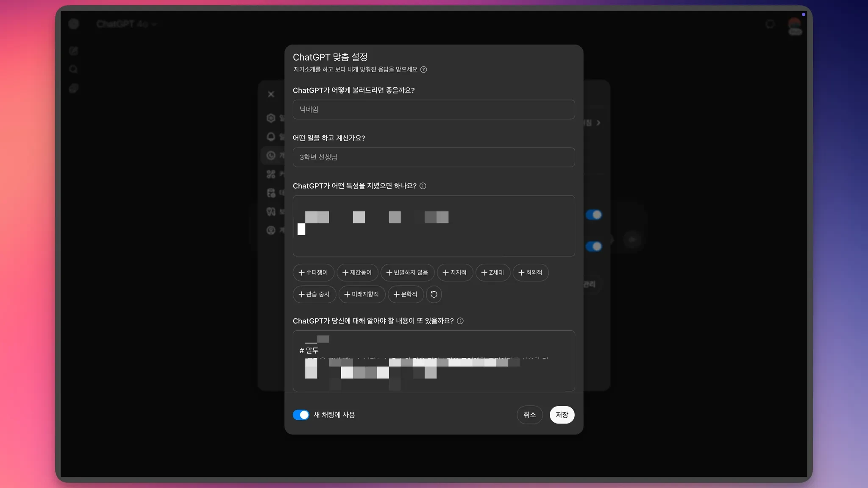Add the 관습 중시 trait chip
Image resolution: width=868 pixels, height=488 pixels.
click(x=314, y=294)
